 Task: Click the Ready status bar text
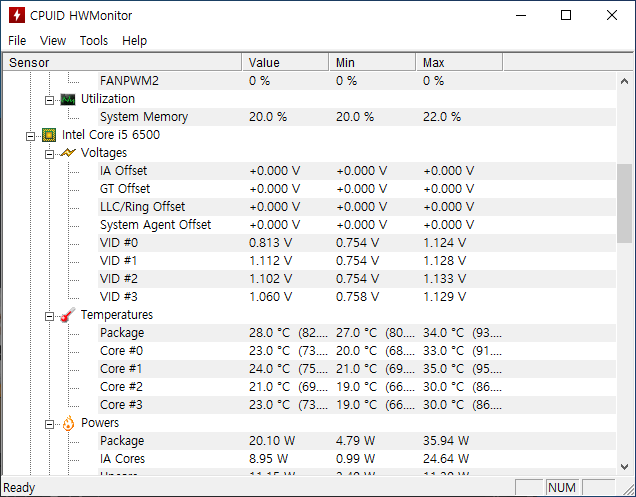[x=19, y=487]
